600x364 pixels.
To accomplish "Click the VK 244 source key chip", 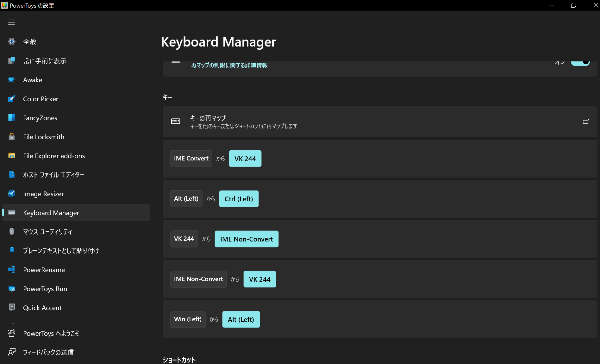I will click(184, 239).
